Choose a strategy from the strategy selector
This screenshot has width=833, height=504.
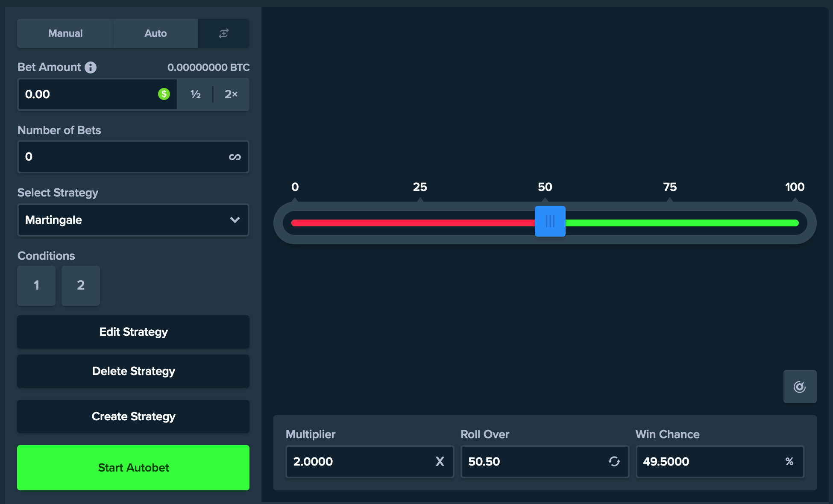[133, 220]
